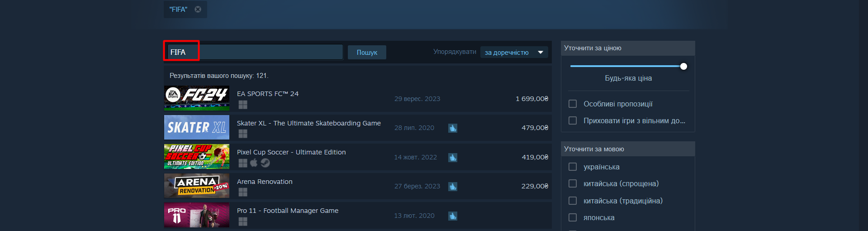Collapse the Уточнити за мовою panel
868x231 pixels.
[628, 149]
